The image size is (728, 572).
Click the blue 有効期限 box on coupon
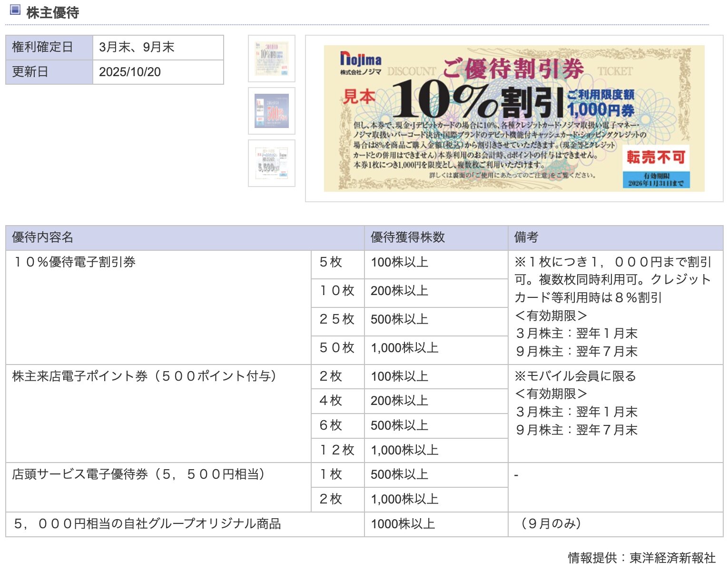tap(656, 180)
